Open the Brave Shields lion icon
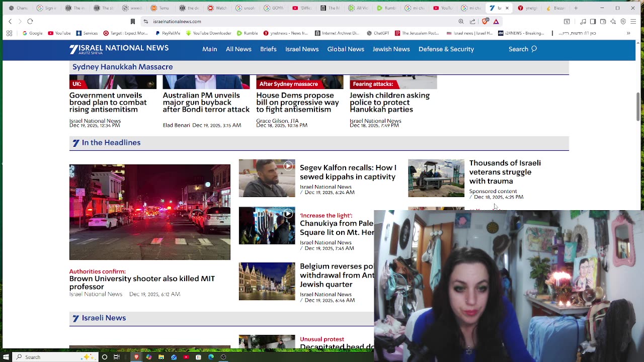This screenshot has width=644, height=362. pyautogui.click(x=485, y=22)
